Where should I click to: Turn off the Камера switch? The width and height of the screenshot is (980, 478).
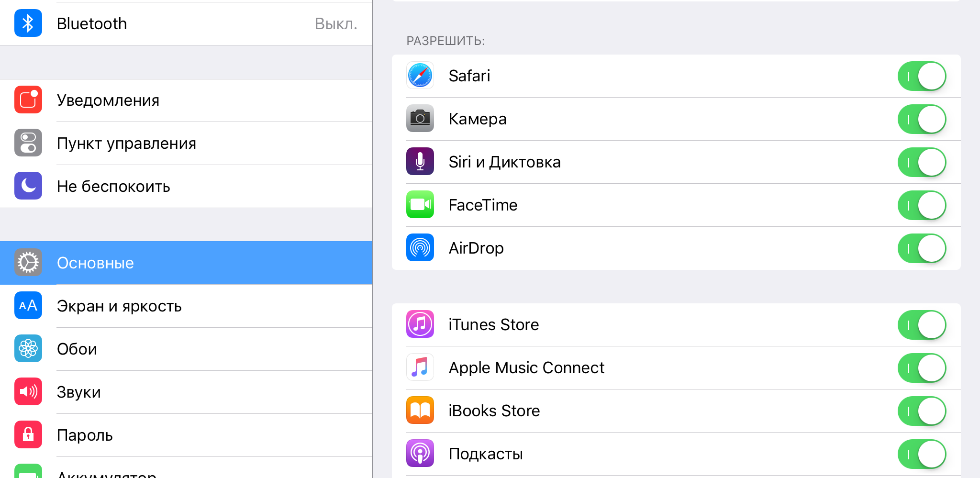click(x=922, y=119)
